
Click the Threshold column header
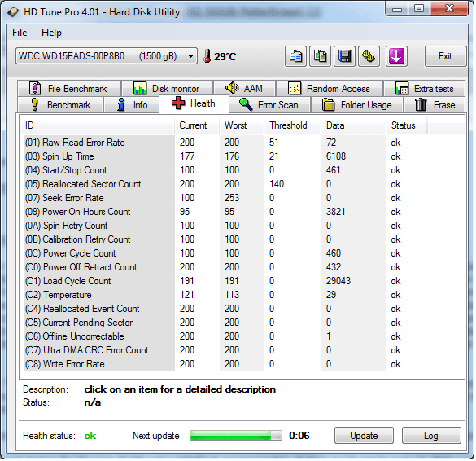coord(292,125)
